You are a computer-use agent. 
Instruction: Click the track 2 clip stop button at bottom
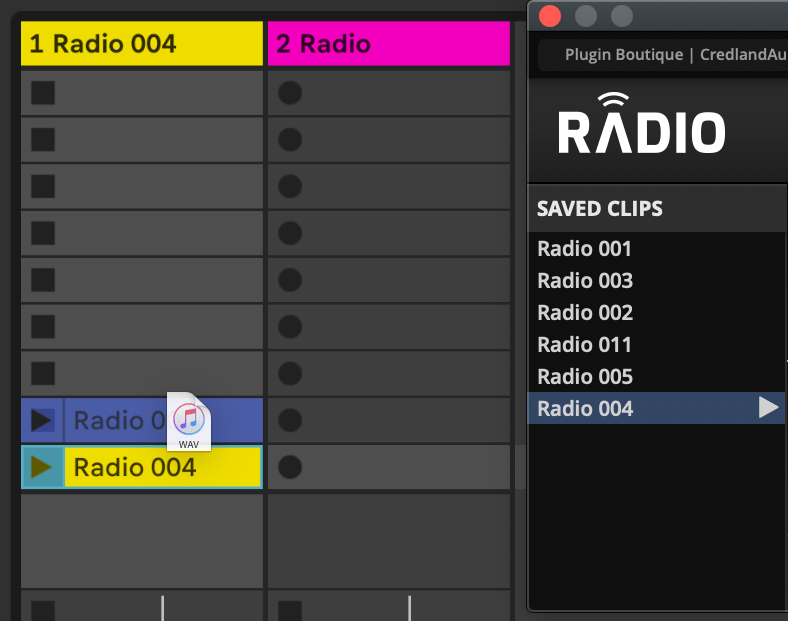(x=290, y=610)
